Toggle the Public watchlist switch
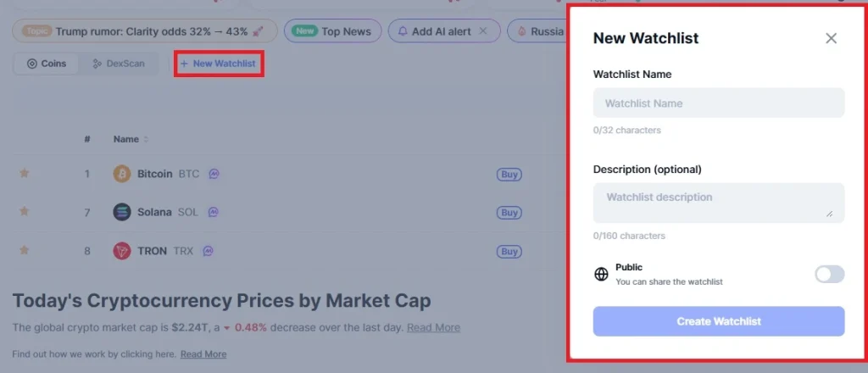Screen dimensions: 868x373 click(x=829, y=274)
